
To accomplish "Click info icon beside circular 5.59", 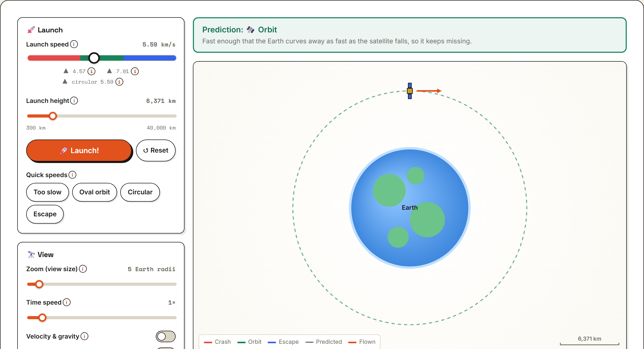I will [x=119, y=82].
